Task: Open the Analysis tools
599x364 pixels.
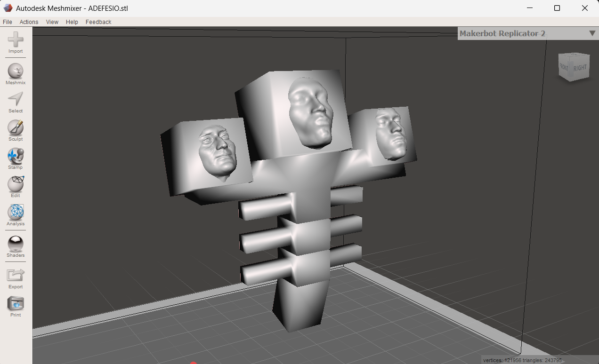Action: 16,215
